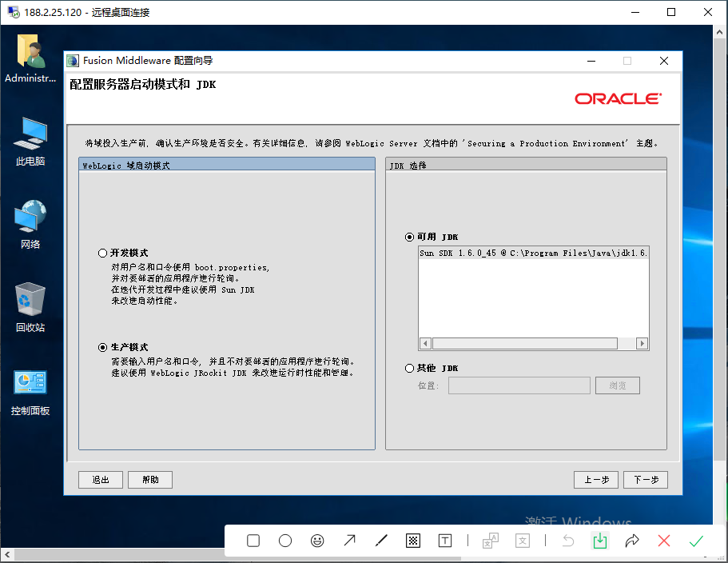Select the arrow annotation tool

349,541
